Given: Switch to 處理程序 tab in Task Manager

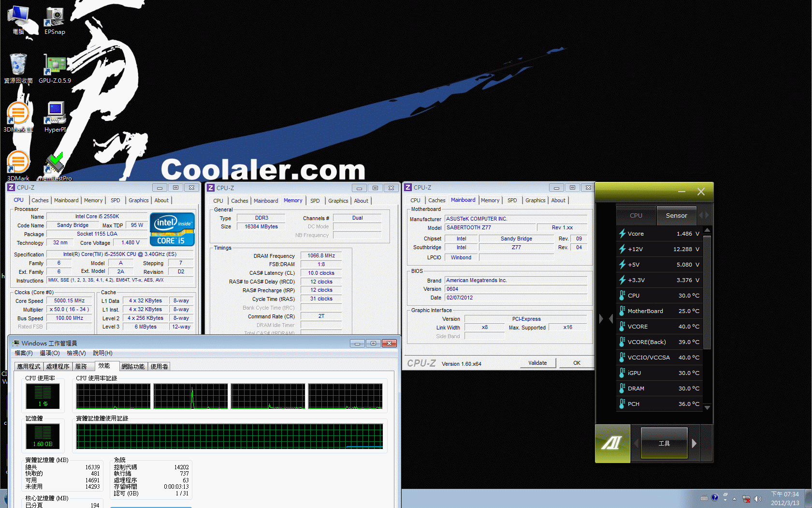Looking at the screenshot, I should [58, 367].
